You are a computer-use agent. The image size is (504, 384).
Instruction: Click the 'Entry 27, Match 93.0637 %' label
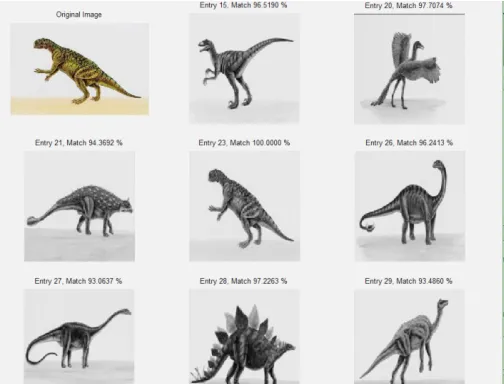[78, 281]
